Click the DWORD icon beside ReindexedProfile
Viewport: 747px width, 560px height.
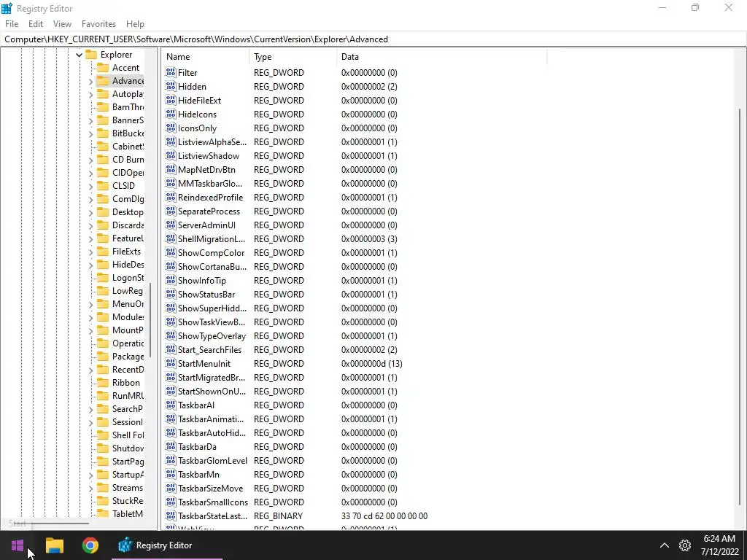click(x=171, y=197)
